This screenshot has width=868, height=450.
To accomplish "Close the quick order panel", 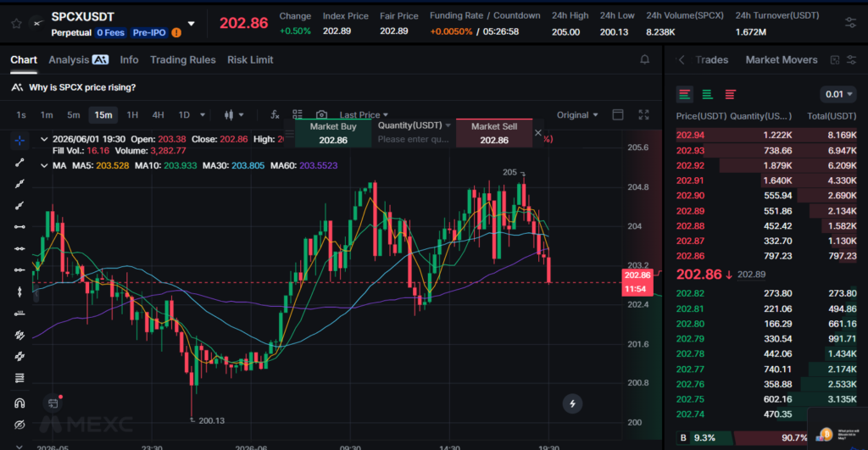I will point(538,133).
